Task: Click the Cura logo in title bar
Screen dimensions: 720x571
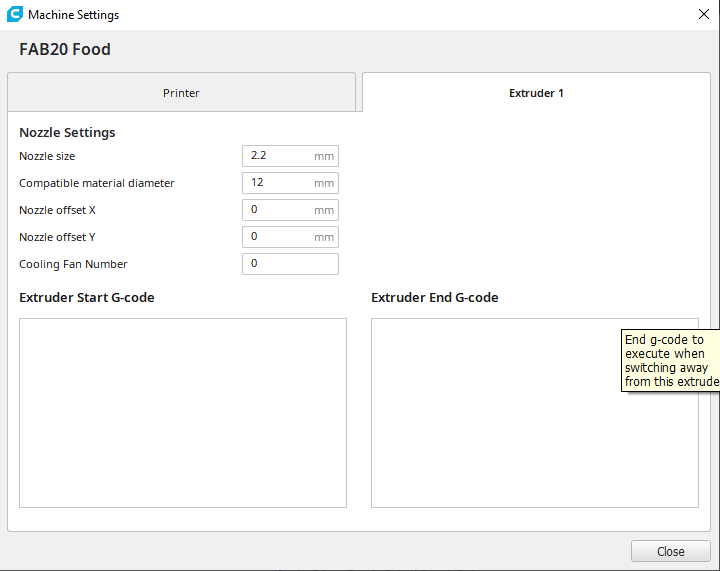Action: click(x=15, y=15)
